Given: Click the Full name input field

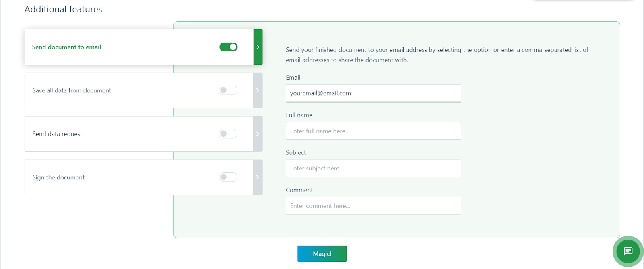Looking at the screenshot, I should [x=374, y=131].
